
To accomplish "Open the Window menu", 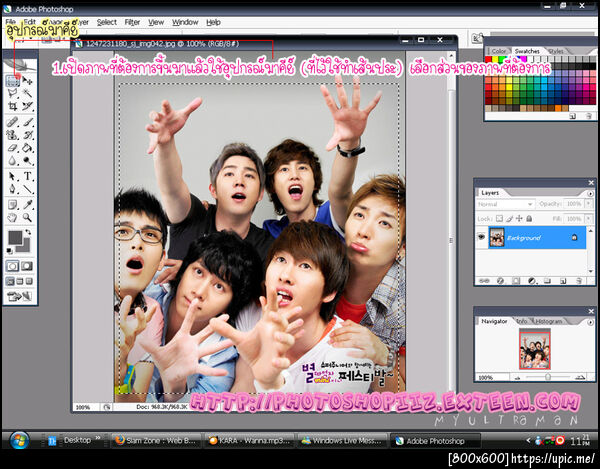I will click(x=185, y=22).
